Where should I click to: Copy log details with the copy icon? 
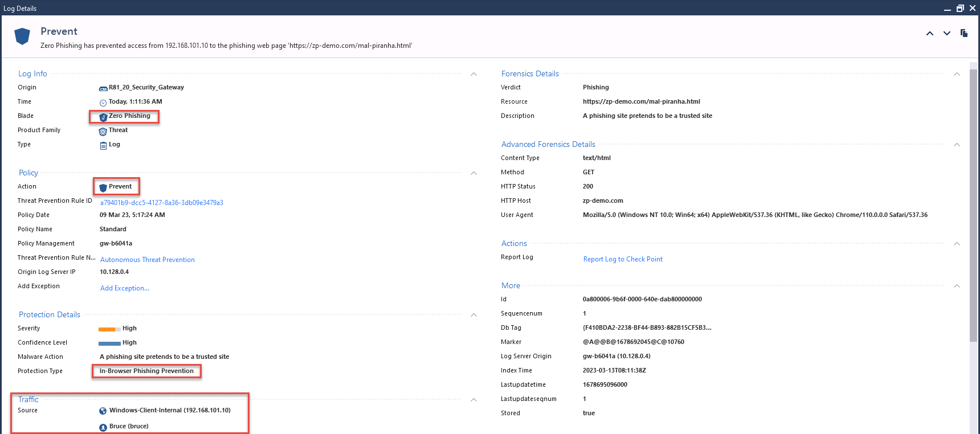click(964, 33)
